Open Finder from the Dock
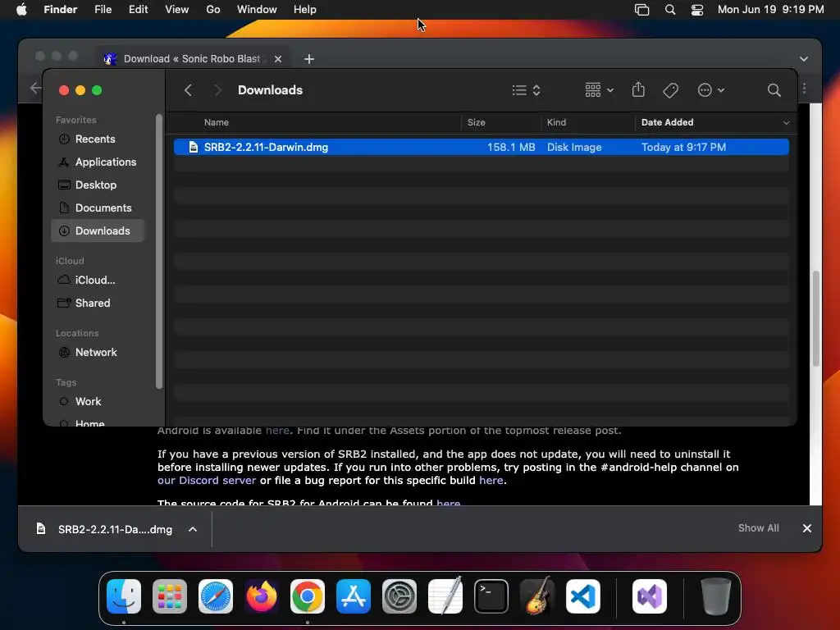This screenshot has width=840, height=630. tap(124, 596)
